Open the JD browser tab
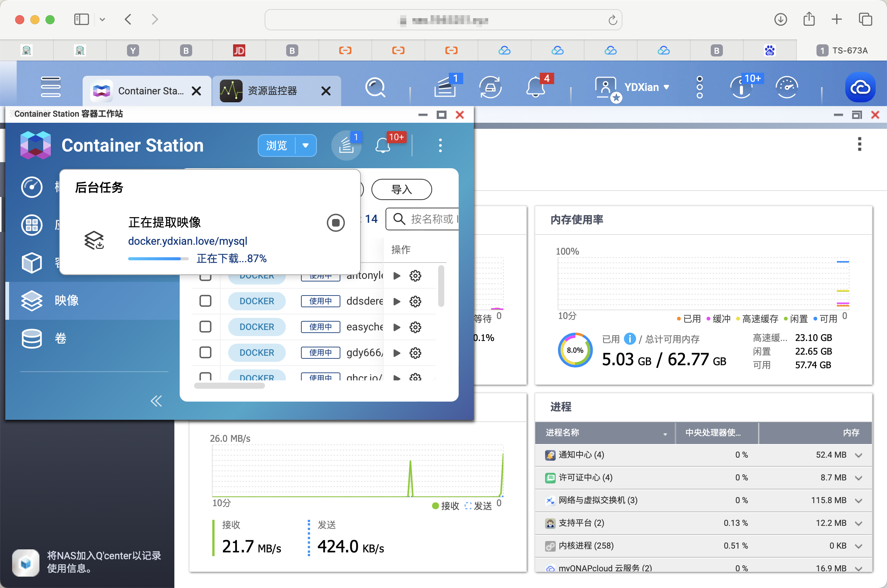This screenshot has width=887, height=588. pyautogui.click(x=239, y=50)
